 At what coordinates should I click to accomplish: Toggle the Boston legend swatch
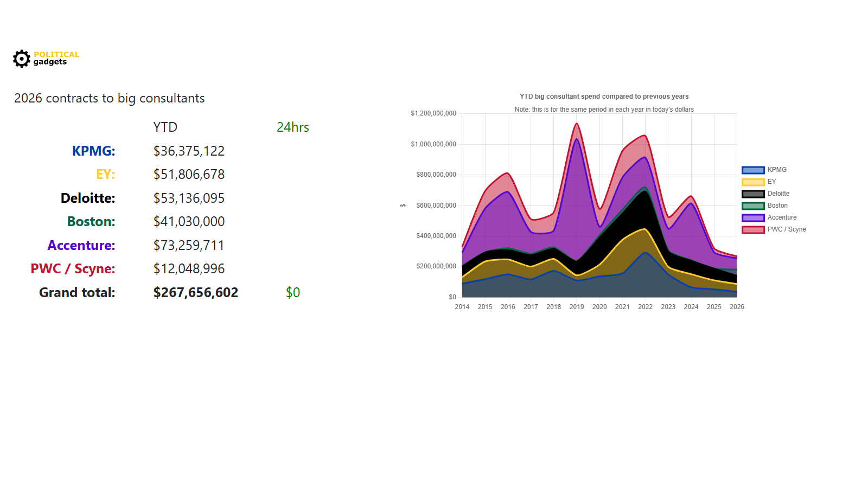coord(753,206)
